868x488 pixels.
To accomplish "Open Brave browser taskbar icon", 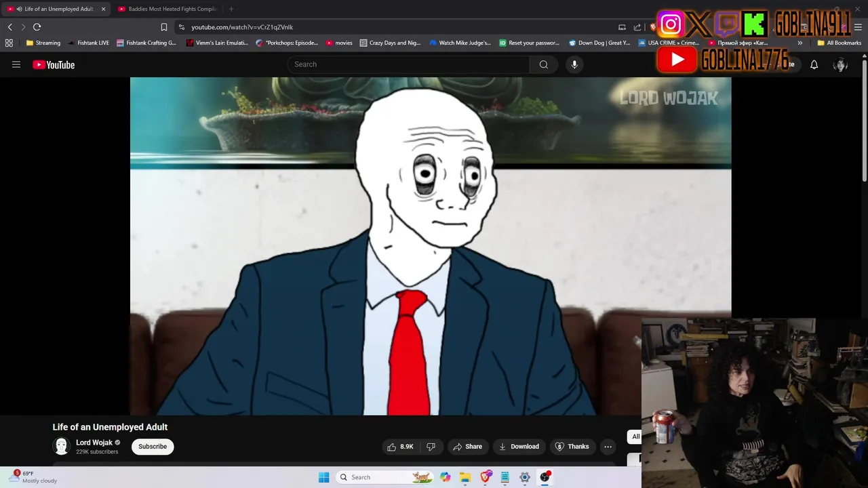I will tap(486, 477).
